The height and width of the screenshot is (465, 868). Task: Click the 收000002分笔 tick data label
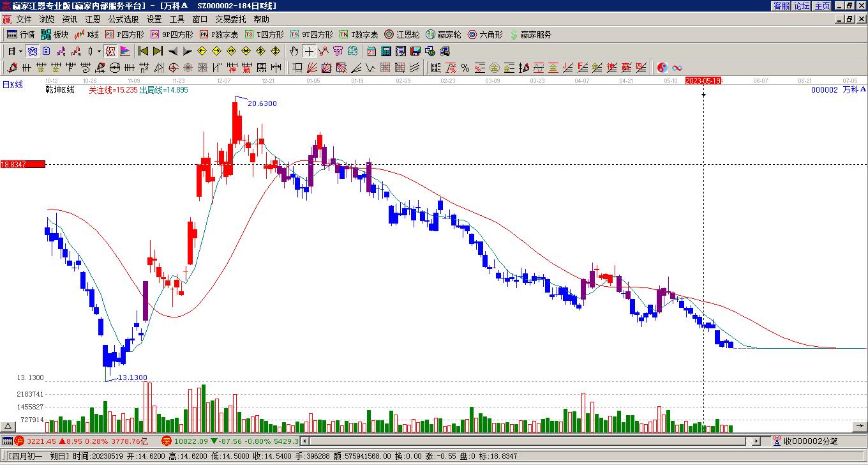(811, 441)
